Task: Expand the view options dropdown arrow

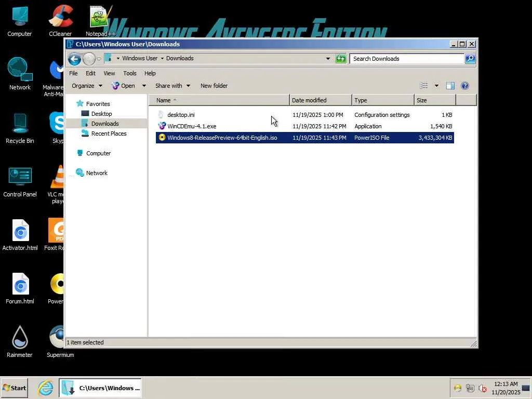Action: [436, 86]
